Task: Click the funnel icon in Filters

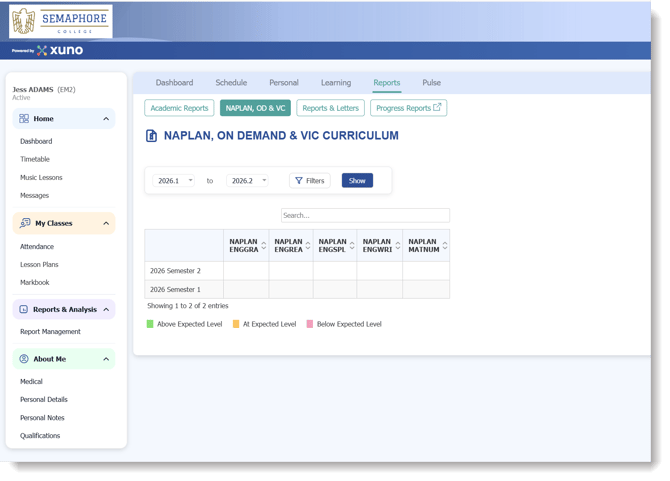Action: (x=299, y=181)
